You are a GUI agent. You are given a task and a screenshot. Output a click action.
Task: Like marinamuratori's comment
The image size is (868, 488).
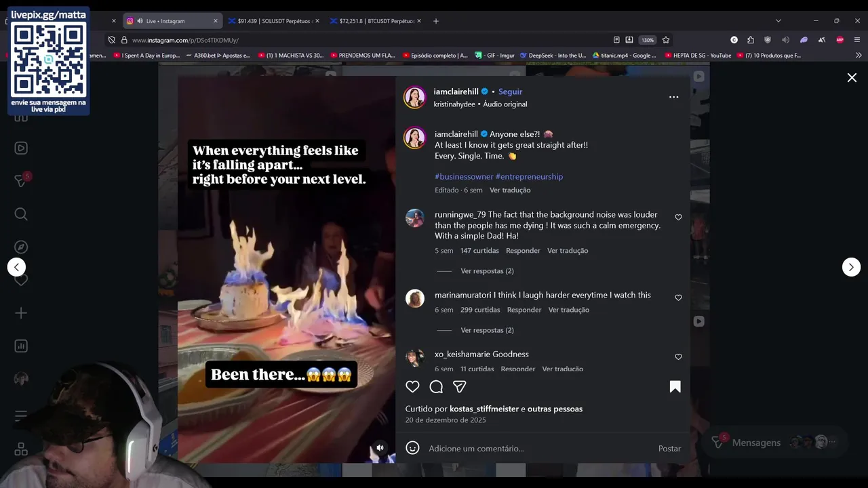[678, 298]
